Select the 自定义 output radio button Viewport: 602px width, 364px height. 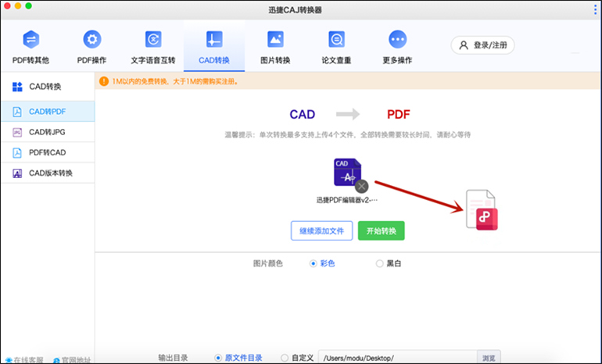tap(285, 358)
